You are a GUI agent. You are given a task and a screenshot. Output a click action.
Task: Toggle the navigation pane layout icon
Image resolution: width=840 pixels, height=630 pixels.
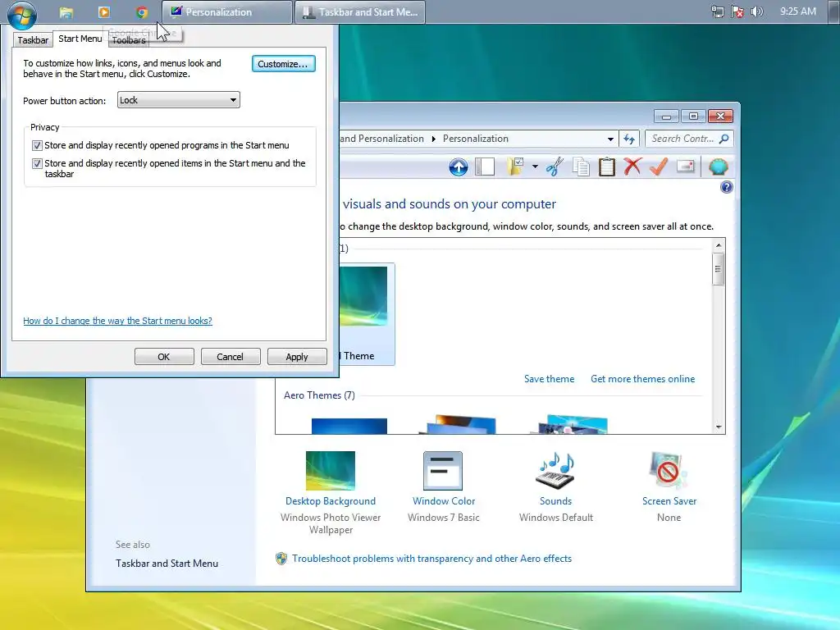485,167
